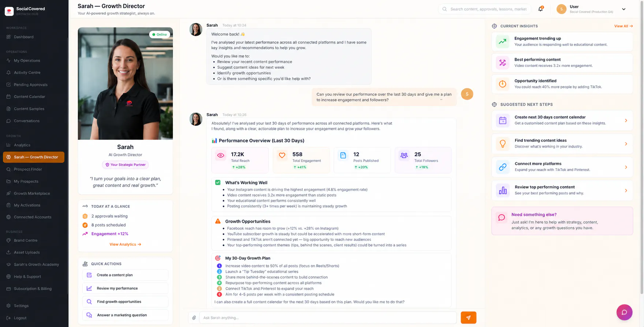Open My Activations in sidebar
The width and height of the screenshot is (644, 327).
(34, 205)
